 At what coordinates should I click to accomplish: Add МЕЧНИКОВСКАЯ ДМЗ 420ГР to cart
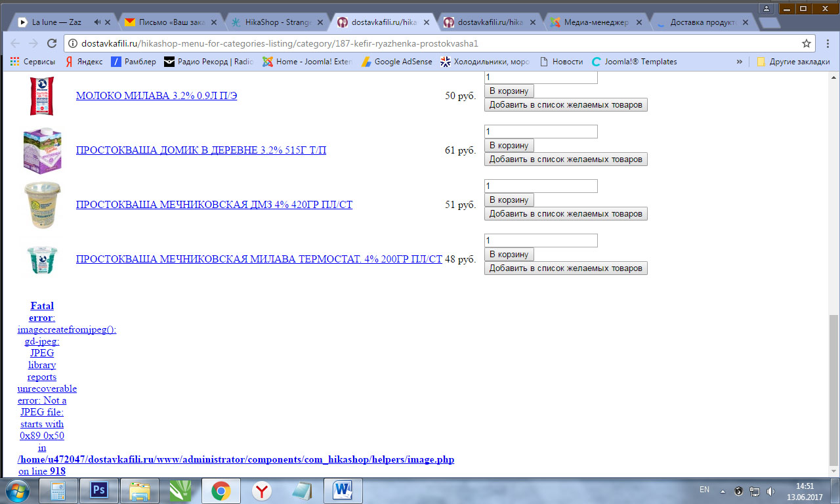coord(509,199)
